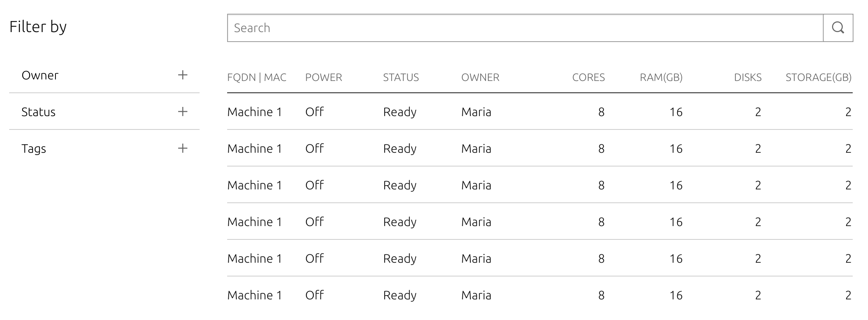
Task: Sort by CORES column header
Action: 588,78
